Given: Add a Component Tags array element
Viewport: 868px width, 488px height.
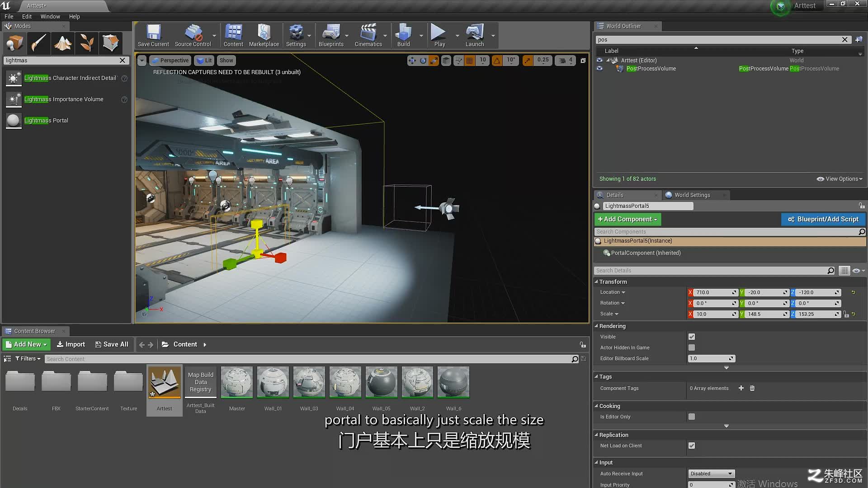Looking at the screenshot, I should 741,389.
